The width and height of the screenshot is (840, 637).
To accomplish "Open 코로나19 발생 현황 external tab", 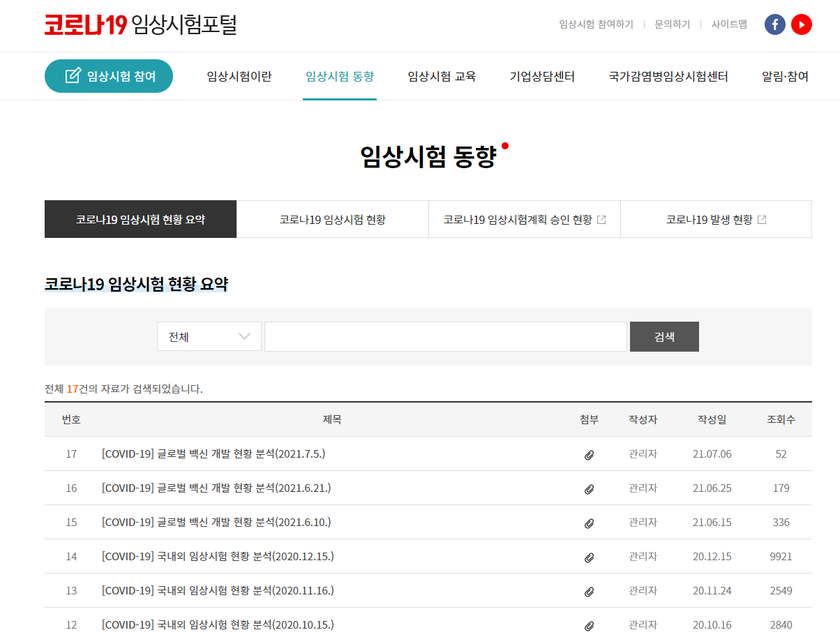I will [x=716, y=219].
